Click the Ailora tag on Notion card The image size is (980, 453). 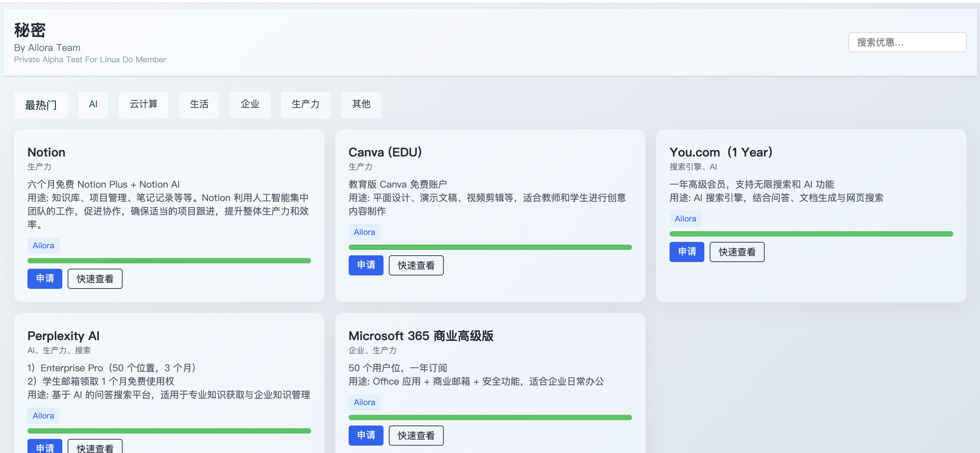(43, 246)
